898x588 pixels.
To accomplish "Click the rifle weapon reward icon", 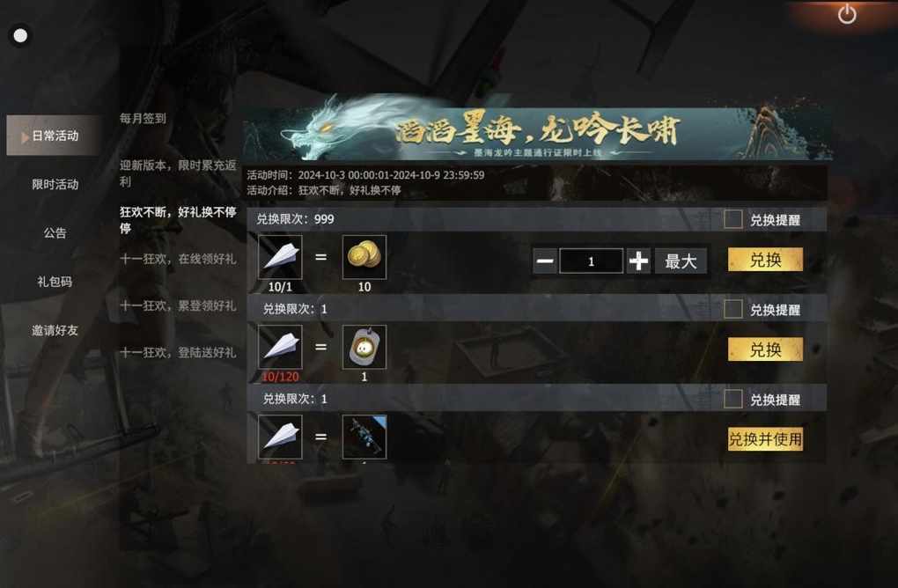I will click(364, 437).
